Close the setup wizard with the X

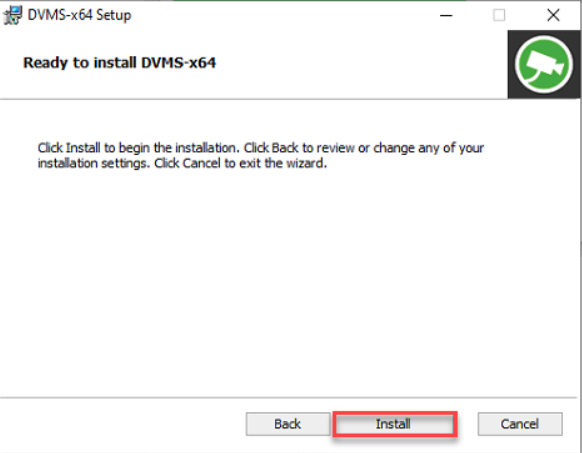click(553, 16)
